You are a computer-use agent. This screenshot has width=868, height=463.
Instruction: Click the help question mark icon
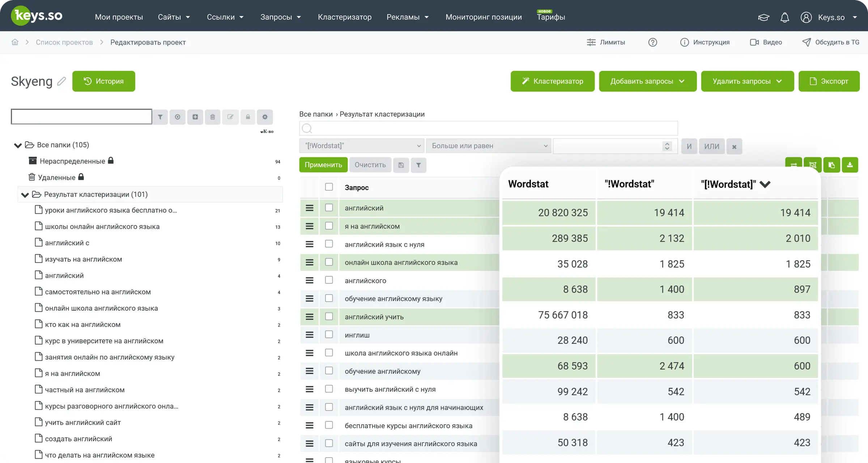tap(652, 42)
